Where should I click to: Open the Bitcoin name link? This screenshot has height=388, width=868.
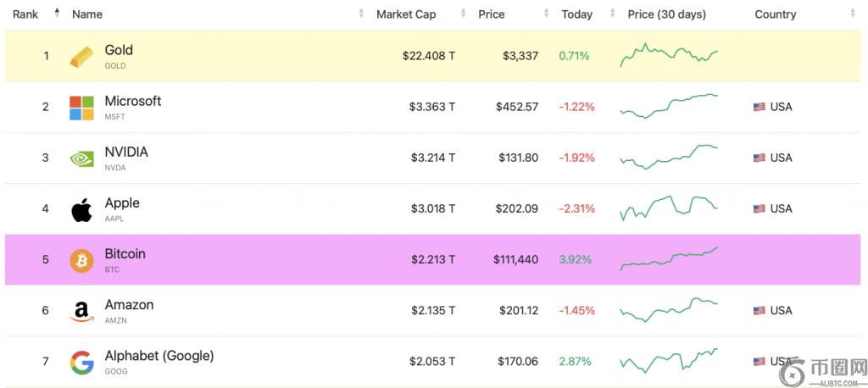pyautogui.click(x=125, y=254)
